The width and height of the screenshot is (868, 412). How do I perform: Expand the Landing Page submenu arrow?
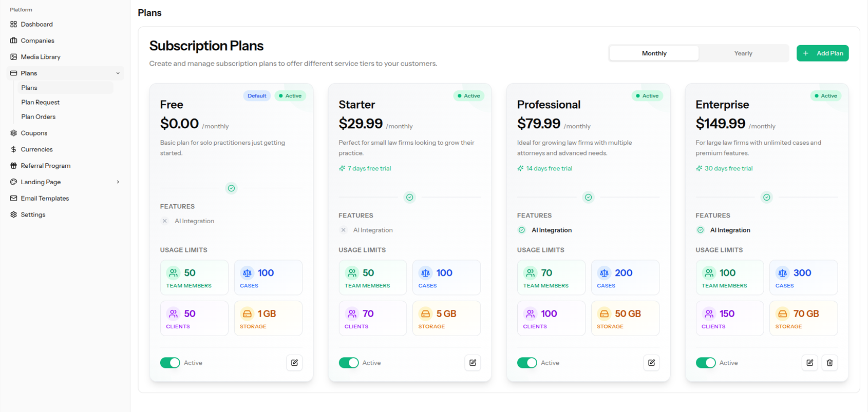click(x=118, y=182)
